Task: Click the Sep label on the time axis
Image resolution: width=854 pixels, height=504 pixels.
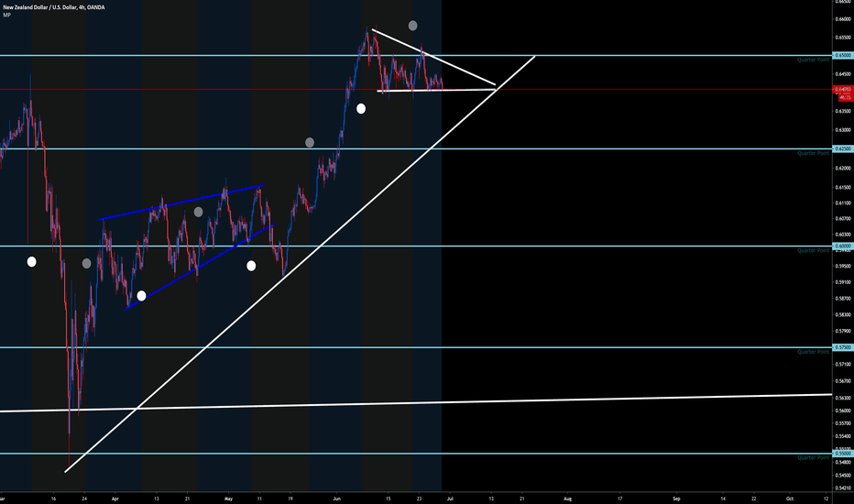Action: [676, 499]
